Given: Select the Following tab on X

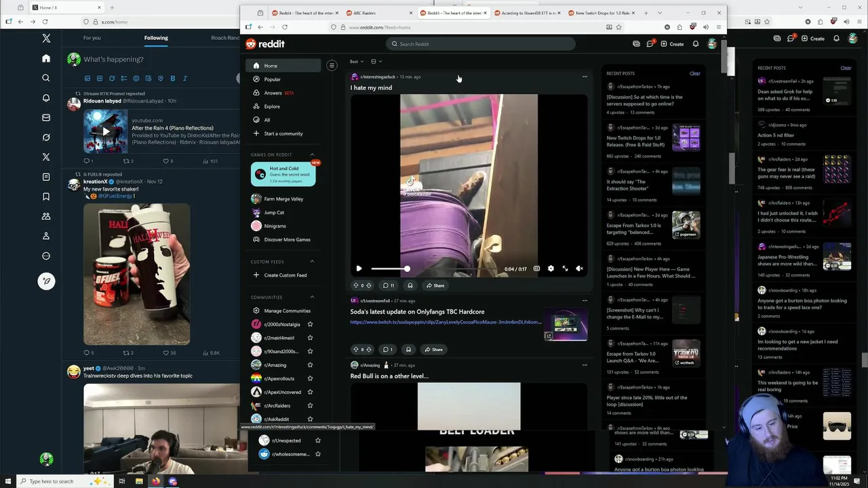Looking at the screenshot, I should (156, 38).
